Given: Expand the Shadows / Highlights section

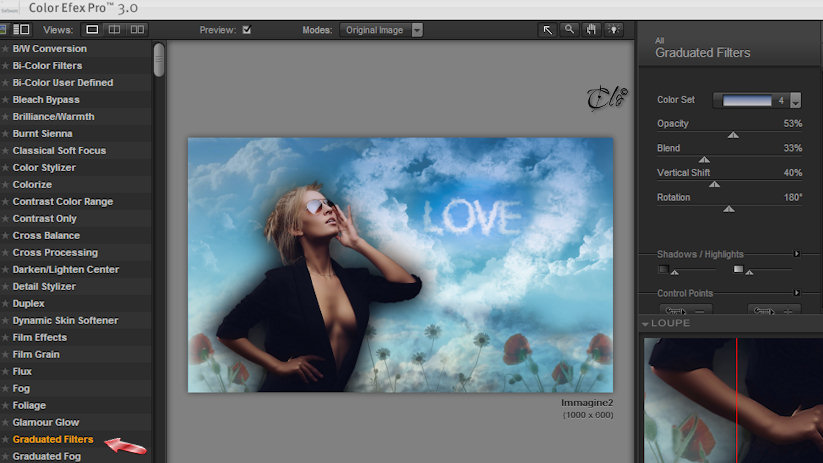Looking at the screenshot, I should 797,254.
